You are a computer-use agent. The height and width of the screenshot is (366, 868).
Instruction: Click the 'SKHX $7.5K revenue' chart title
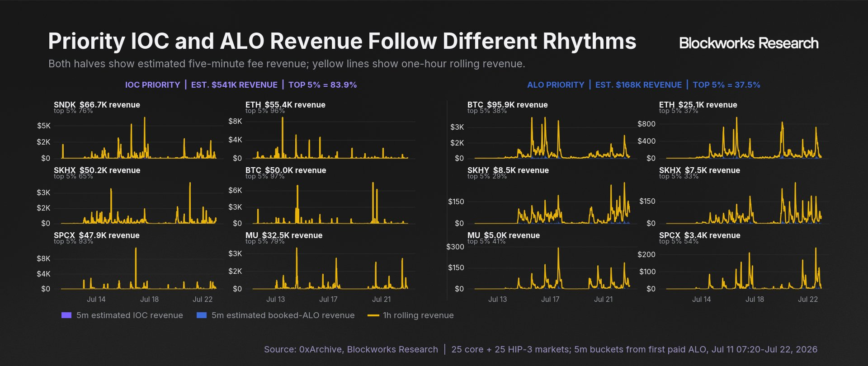pos(699,170)
